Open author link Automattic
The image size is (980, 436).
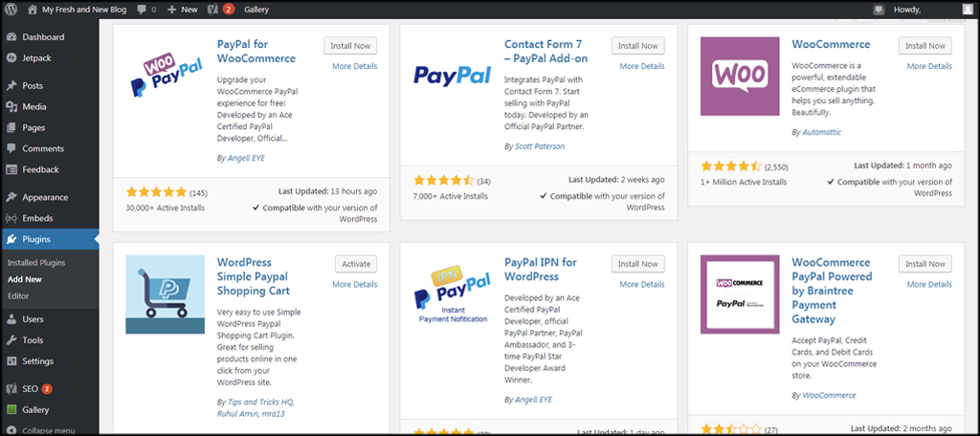coord(821,132)
